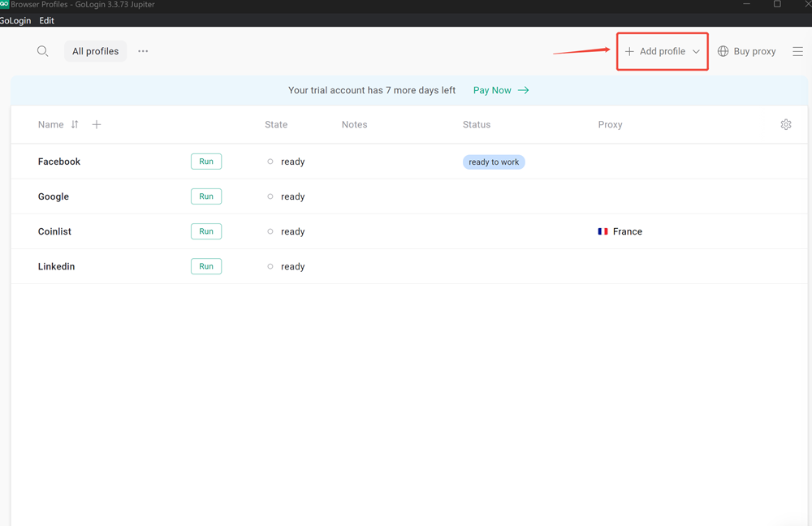This screenshot has width=812, height=526.
Task: Maximize the GoLogin window
Action: (777, 4)
